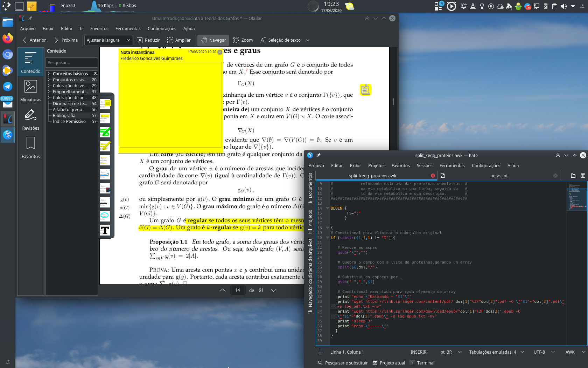Select the green freehand line tool
Image resolution: width=588 pixels, height=368 pixels.
tap(105, 132)
